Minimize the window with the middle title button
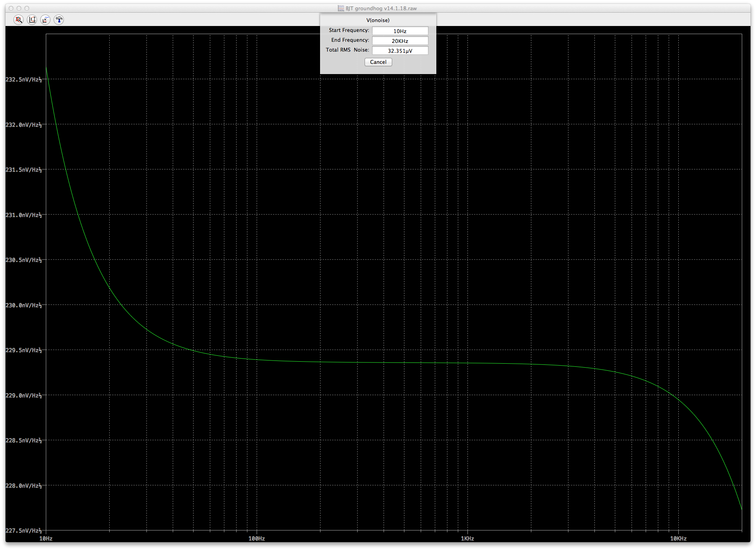 click(x=19, y=8)
